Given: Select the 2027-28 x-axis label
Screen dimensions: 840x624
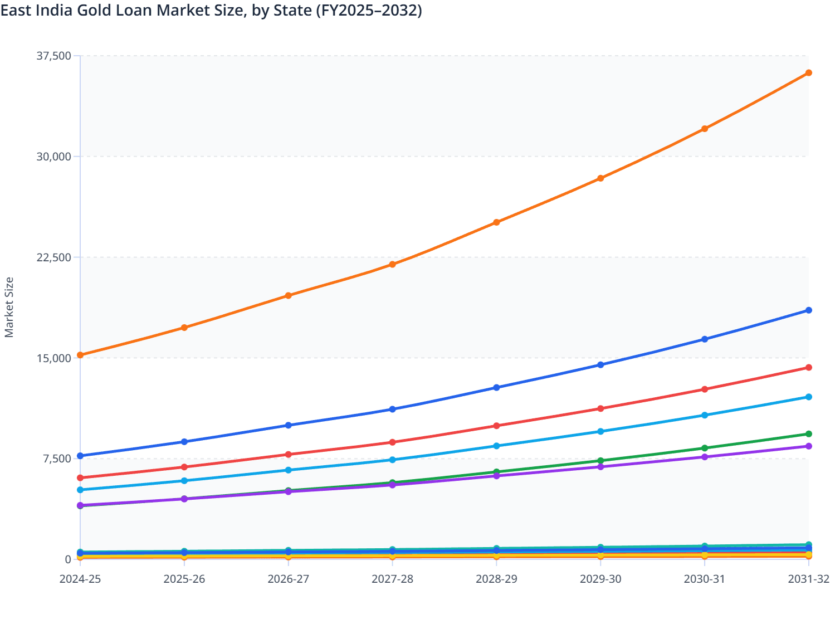Looking at the screenshot, I should coord(392,579).
